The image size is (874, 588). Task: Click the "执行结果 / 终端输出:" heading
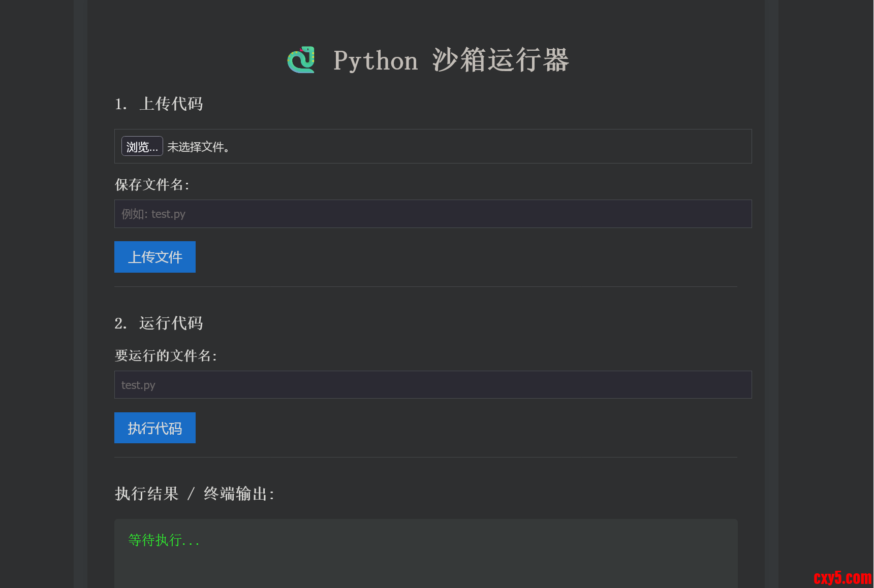(x=195, y=494)
